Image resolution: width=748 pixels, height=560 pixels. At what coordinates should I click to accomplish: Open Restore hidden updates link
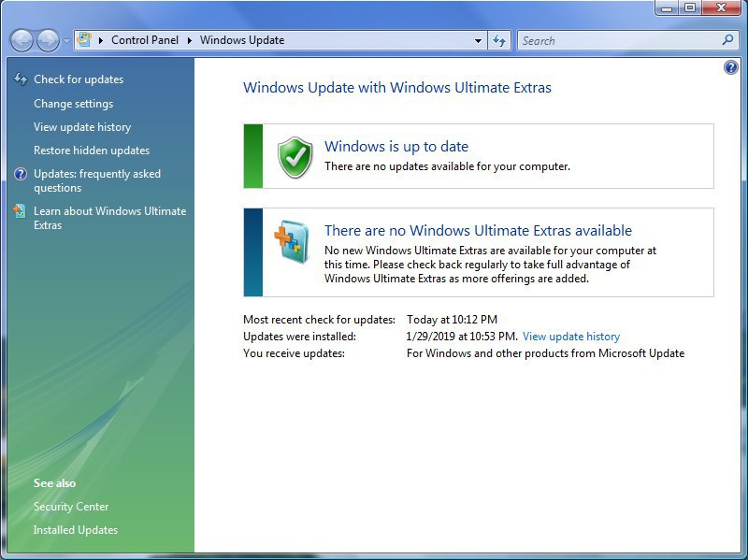[x=92, y=151]
